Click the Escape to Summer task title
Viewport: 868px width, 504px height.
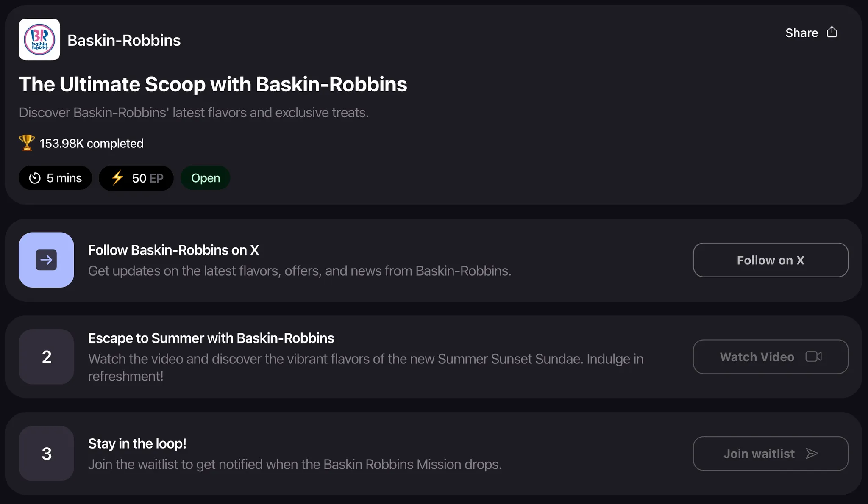coord(211,338)
